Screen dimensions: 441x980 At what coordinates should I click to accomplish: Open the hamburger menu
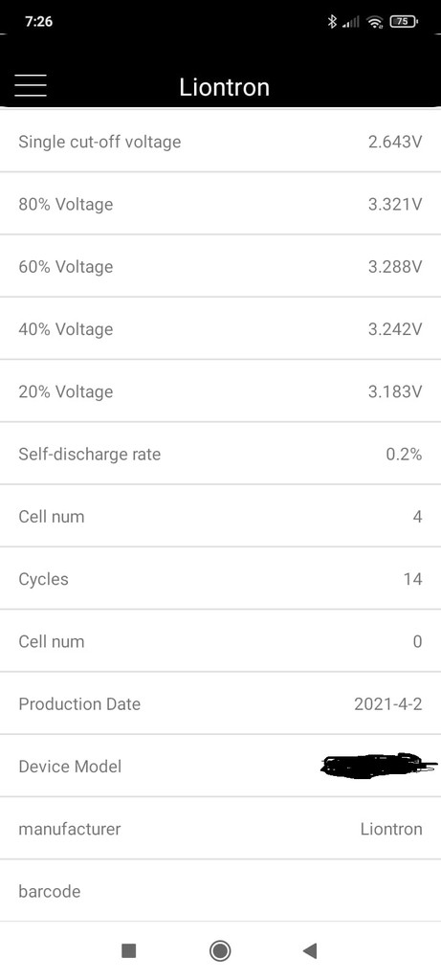point(31,85)
